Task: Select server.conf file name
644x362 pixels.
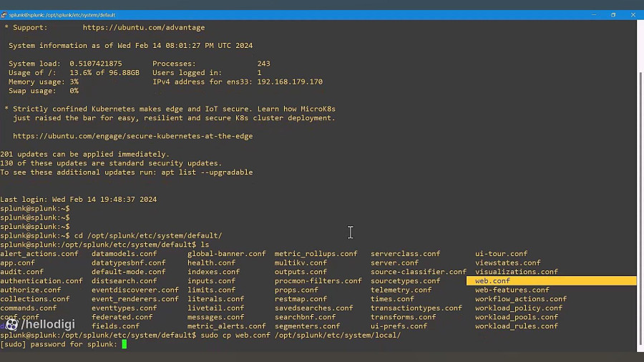Action: click(395, 263)
